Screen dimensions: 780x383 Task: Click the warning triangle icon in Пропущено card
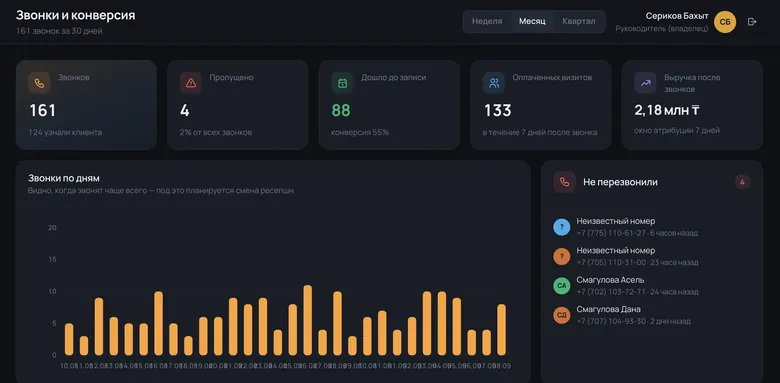tap(191, 83)
